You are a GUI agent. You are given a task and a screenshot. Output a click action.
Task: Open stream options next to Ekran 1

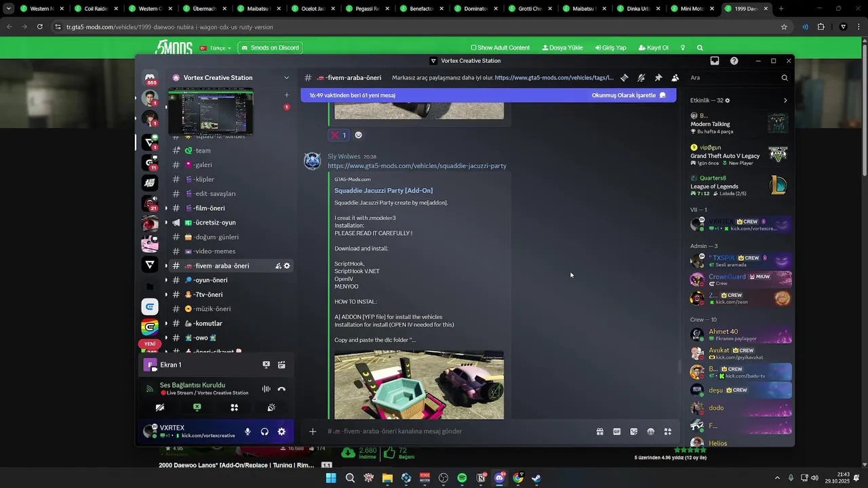pos(281,365)
